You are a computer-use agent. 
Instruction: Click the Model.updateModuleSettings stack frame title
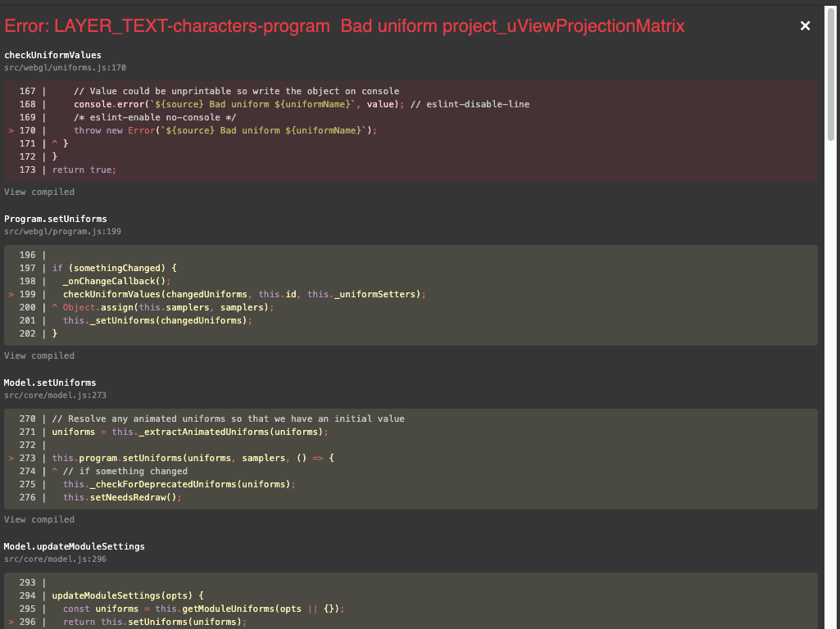click(74, 546)
